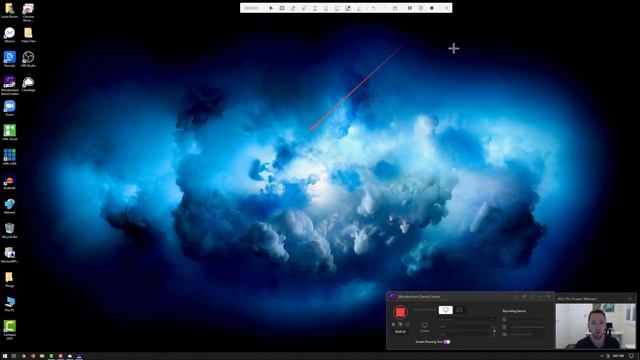Select the game-mode button beside screen mode
This screenshot has height=360, width=640.
pos(460,310)
